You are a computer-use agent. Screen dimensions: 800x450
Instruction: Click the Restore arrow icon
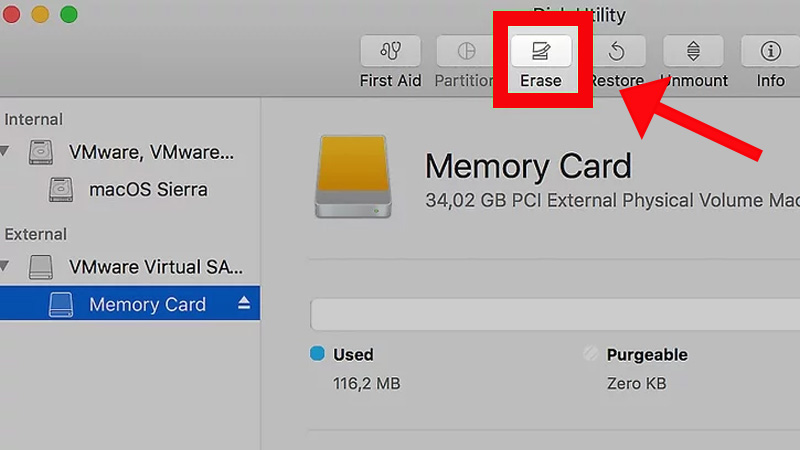tap(617, 51)
